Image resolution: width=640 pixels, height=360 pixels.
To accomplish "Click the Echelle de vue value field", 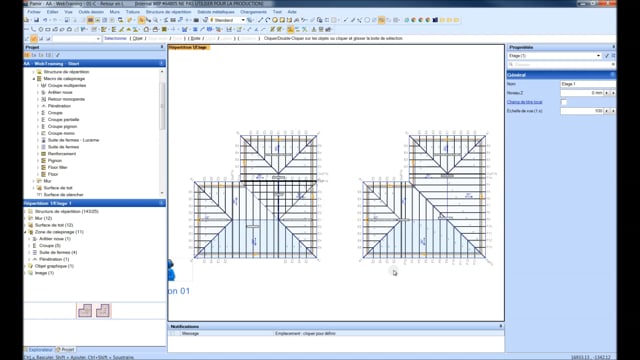I will (582, 111).
